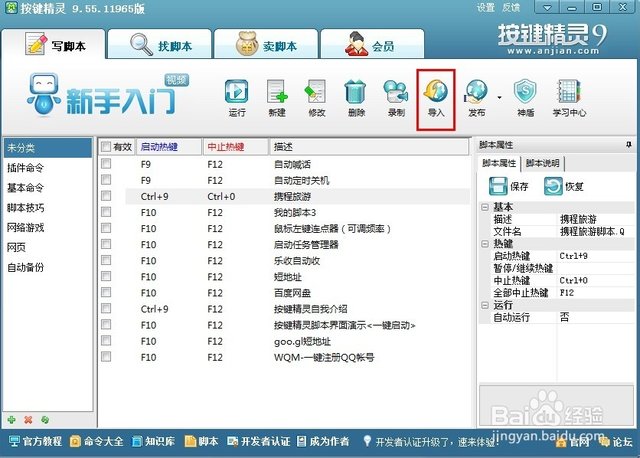Open 脚本 in the bottom bar
Viewport: 640px width, 458px height.
pos(202,441)
